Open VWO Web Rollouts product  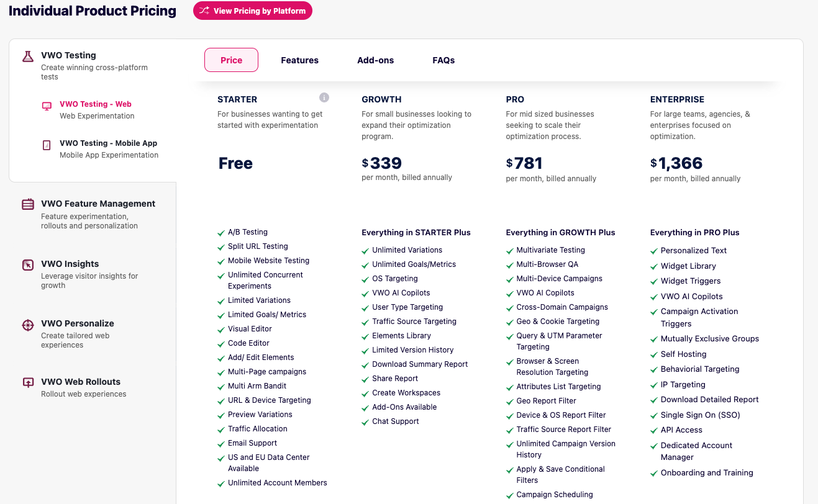(81, 382)
